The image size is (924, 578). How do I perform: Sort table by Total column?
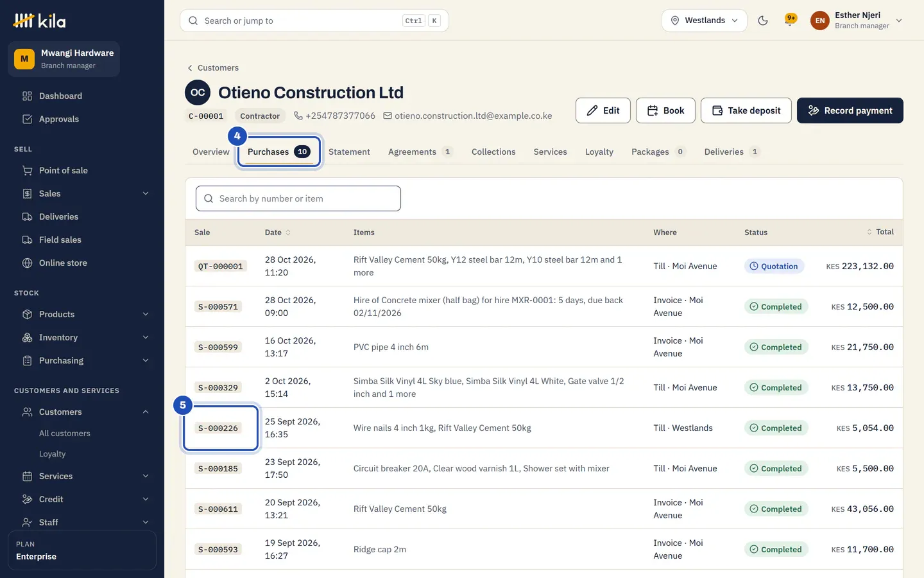point(880,232)
